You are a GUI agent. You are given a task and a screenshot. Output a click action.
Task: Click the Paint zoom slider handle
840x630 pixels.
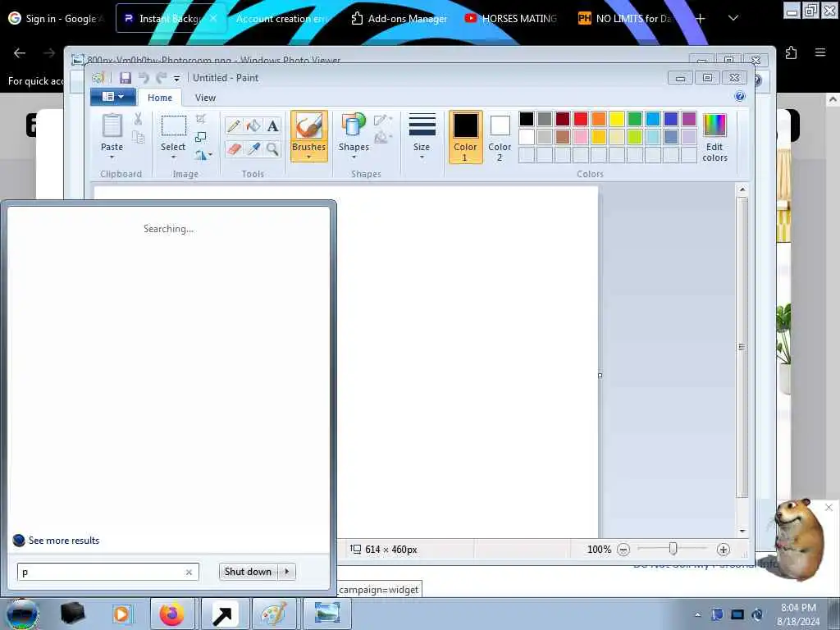(673, 548)
